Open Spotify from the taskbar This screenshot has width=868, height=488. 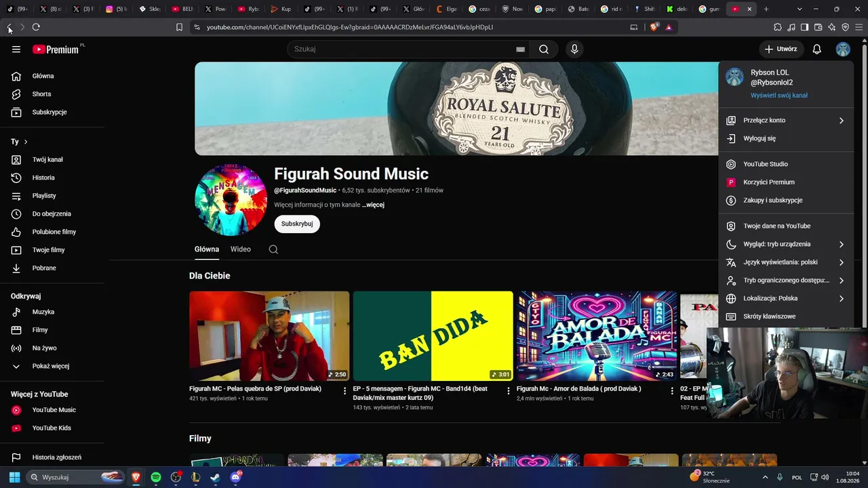click(156, 477)
